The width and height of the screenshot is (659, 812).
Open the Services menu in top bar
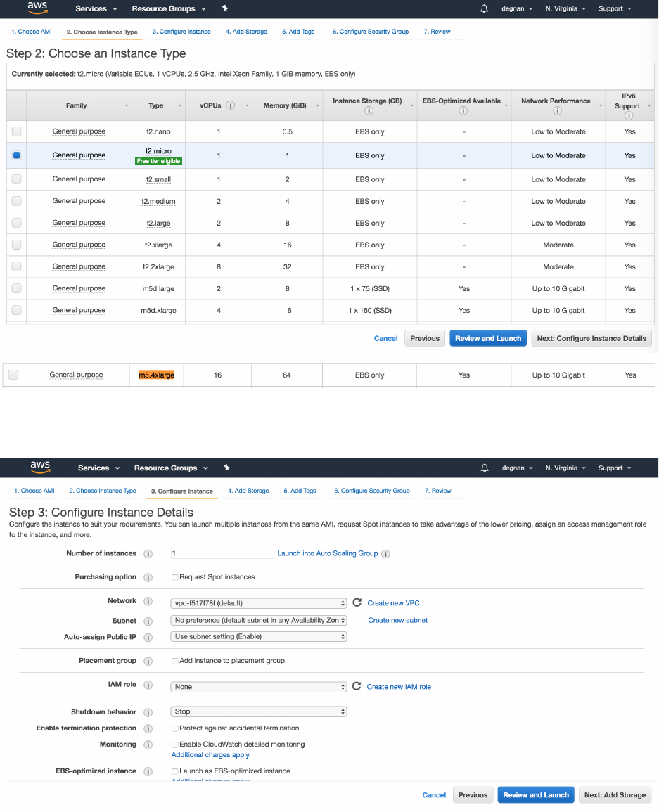tap(96, 8)
